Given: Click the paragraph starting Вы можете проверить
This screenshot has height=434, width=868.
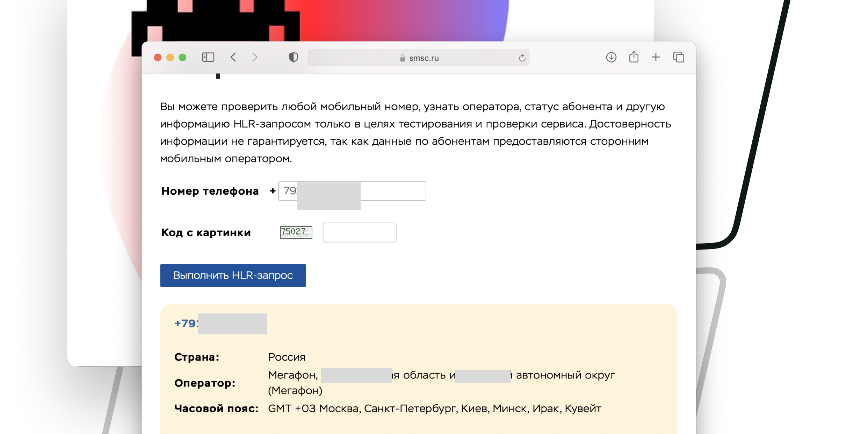Looking at the screenshot, I should point(415,132).
